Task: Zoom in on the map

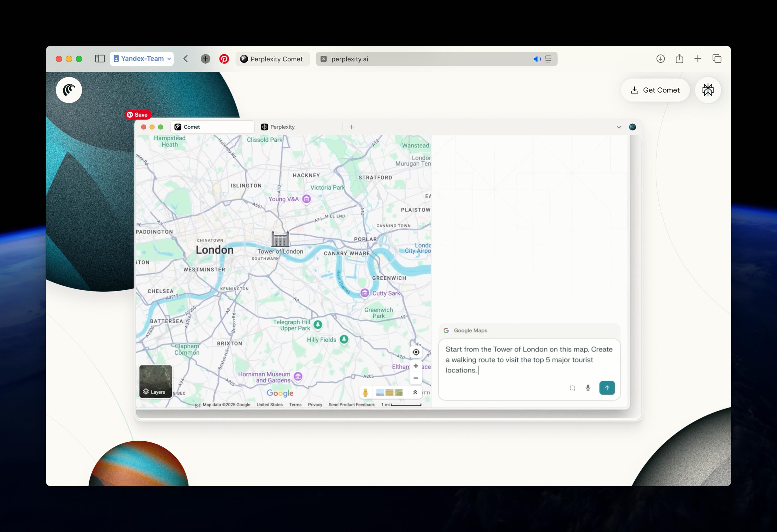Action: click(x=416, y=366)
